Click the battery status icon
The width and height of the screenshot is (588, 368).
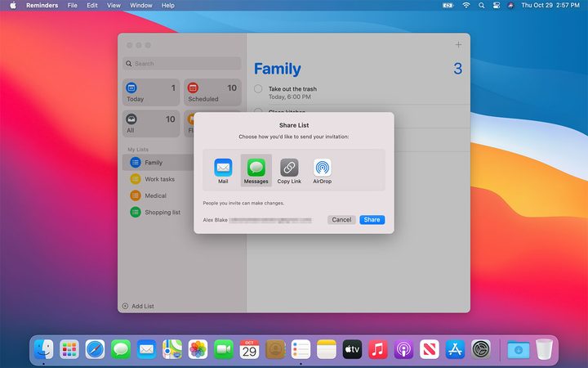tap(448, 5)
